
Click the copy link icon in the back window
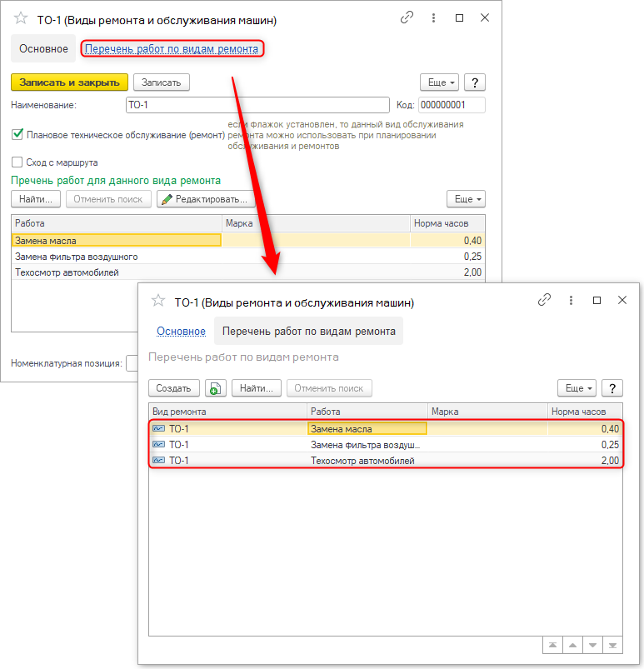pos(407,17)
